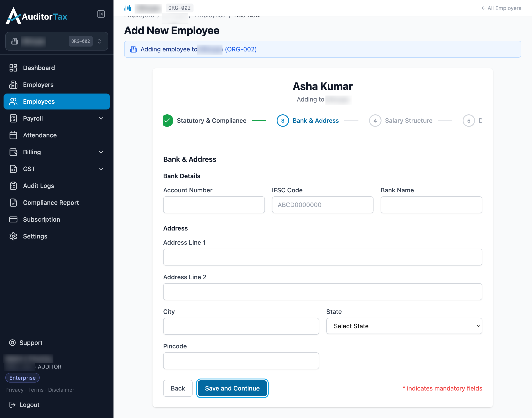
Task: Click the Audit Logs clipboard icon
Action: pyautogui.click(x=13, y=186)
